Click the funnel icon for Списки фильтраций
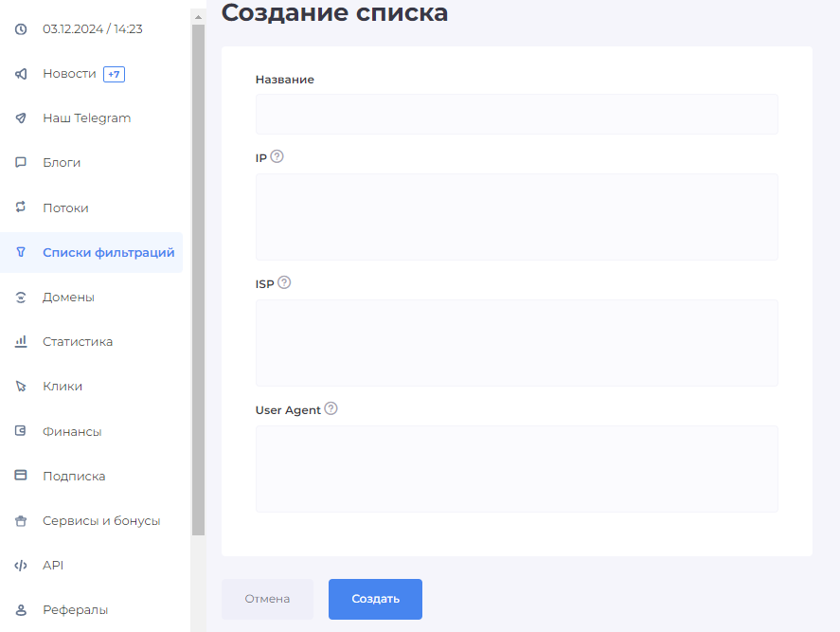Screen dimensions: 840x632 click(x=21, y=252)
